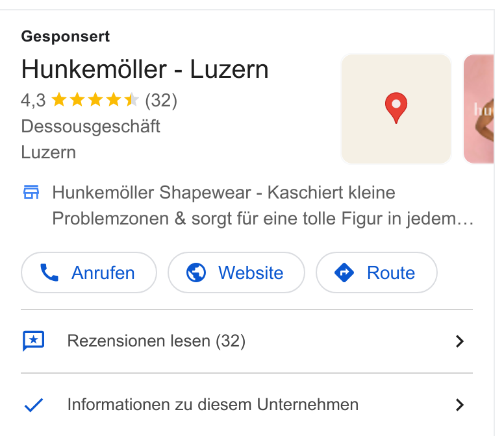Open the Rezensionen lesen (32) row
The width and height of the screenshot is (504, 436).
coord(247,341)
